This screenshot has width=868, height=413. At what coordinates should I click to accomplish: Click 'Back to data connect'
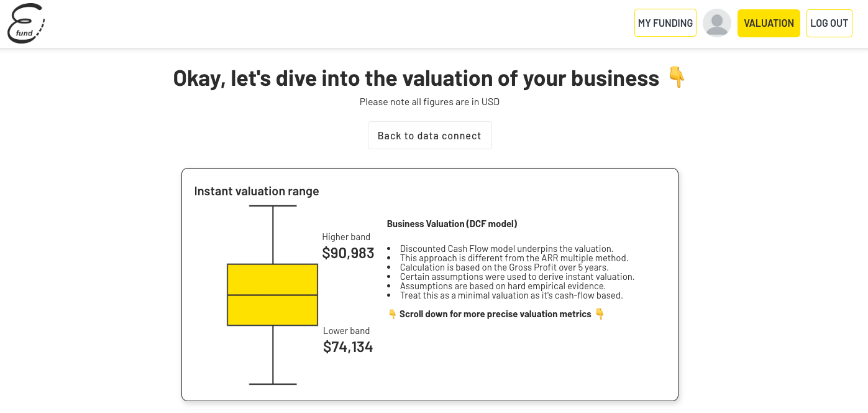[429, 135]
